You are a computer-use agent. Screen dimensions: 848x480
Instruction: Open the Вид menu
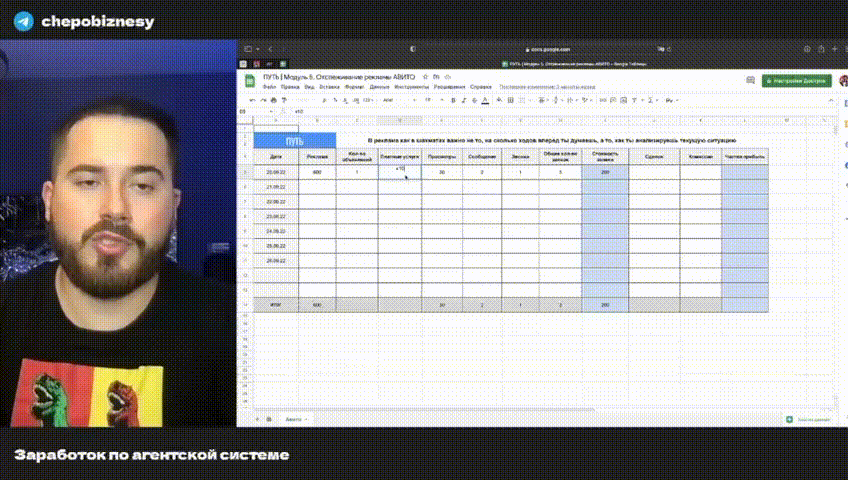(309, 86)
